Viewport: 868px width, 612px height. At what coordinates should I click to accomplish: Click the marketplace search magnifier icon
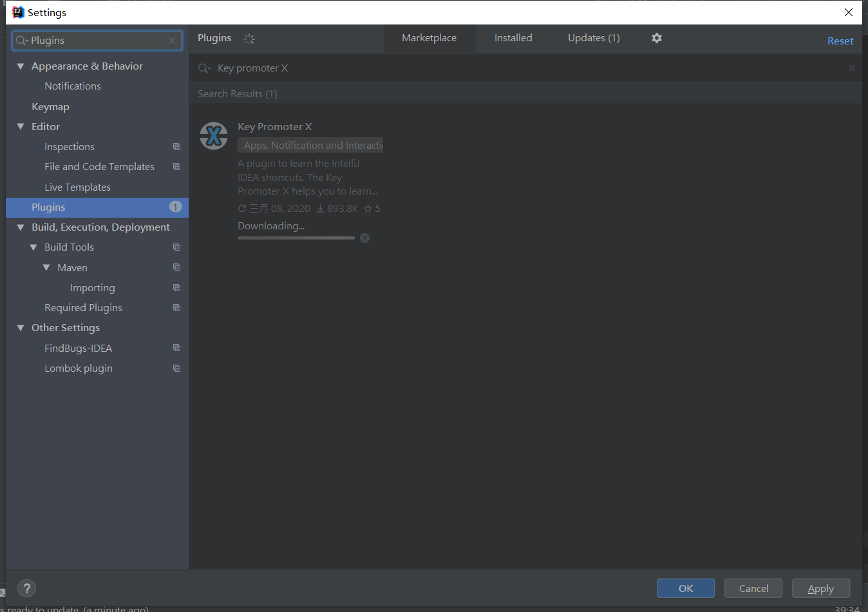[204, 68]
